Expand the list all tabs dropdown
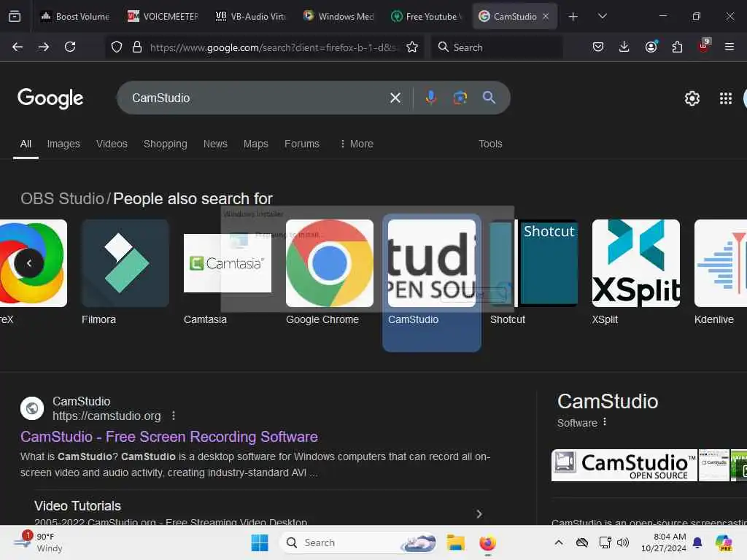747x560 pixels. click(603, 16)
